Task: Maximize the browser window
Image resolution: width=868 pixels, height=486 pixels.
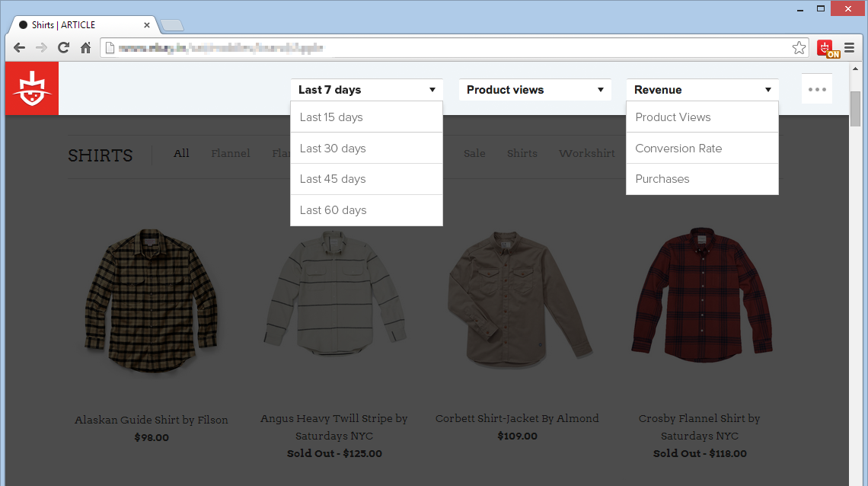Action: point(821,8)
